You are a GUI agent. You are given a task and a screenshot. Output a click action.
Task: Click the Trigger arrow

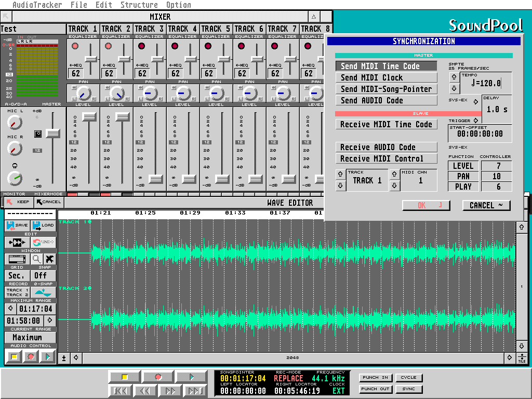point(476,121)
